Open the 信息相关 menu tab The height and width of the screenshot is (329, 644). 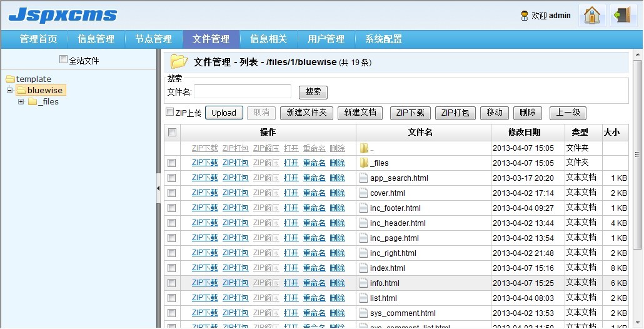[x=269, y=39]
